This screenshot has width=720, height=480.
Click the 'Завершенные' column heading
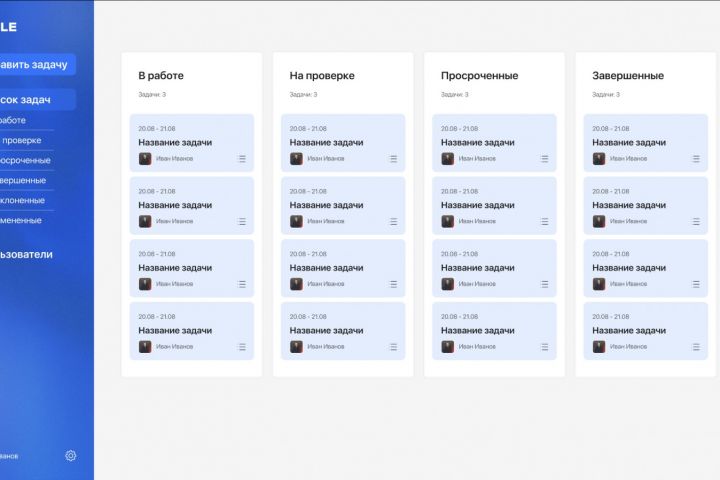[x=628, y=75]
